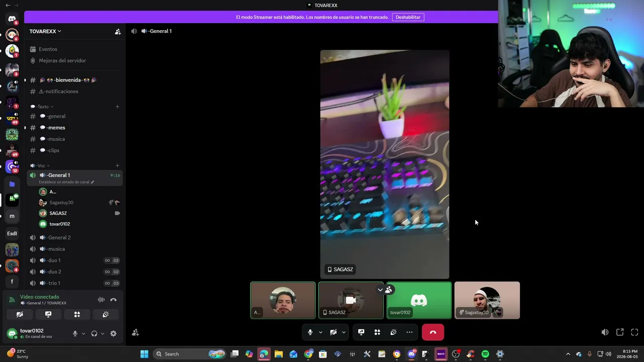Start an activity from left voice panel
This screenshot has height=362, width=644.
77,314
